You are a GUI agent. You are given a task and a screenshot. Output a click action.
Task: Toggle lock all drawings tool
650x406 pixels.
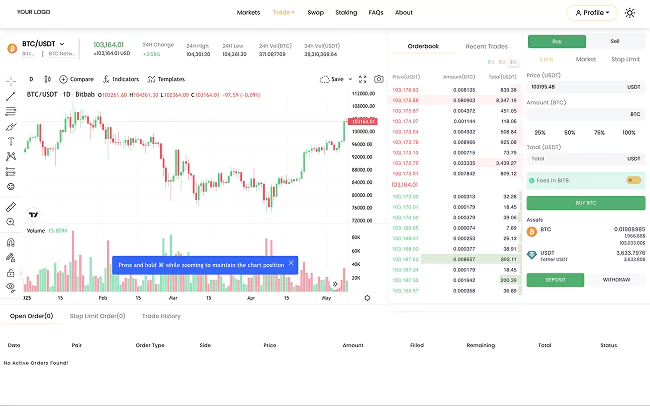pyautogui.click(x=10, y=272)
